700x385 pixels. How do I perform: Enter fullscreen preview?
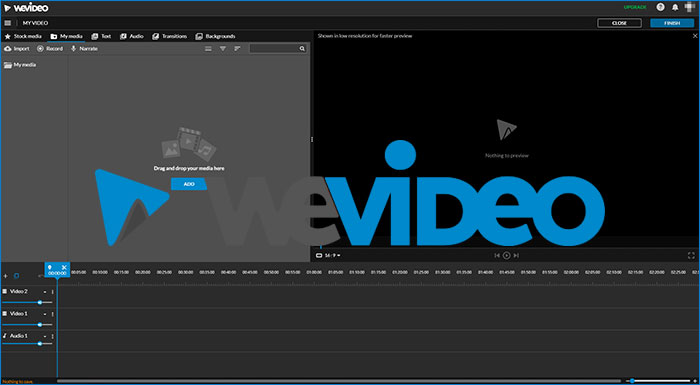[x=691, y=255]
